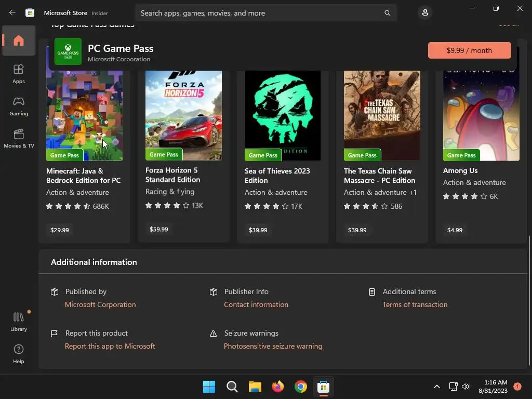The image size is (532, 399).
Task: Click Game Pass badge on Sea of Thieves
Action: coord(263,155)
